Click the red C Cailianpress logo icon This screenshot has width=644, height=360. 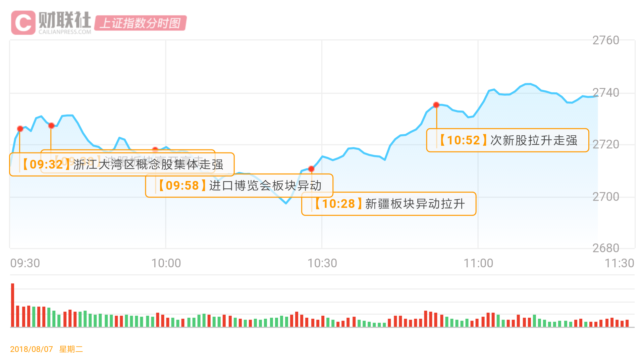point(23,22)
